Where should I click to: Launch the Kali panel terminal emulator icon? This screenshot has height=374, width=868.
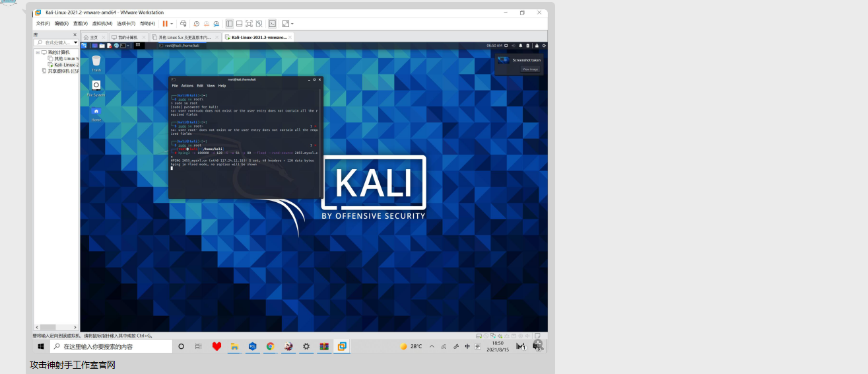point(123,46)
